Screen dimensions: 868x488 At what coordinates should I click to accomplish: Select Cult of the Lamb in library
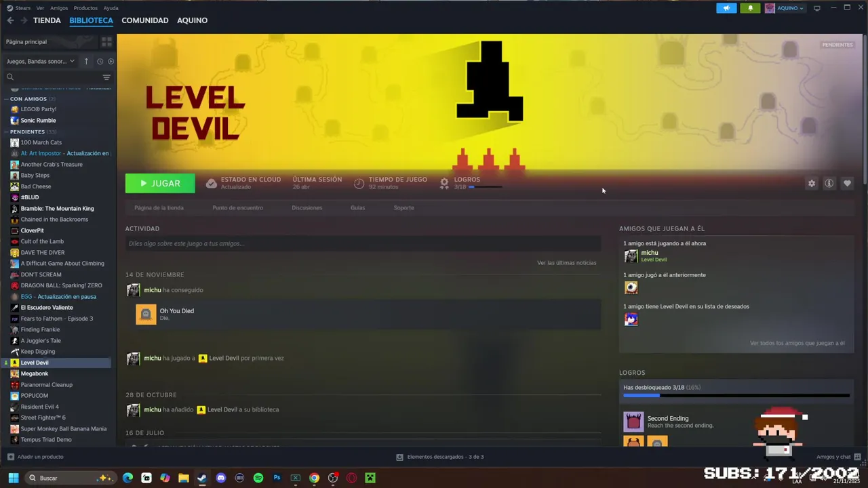click(42, 241)
